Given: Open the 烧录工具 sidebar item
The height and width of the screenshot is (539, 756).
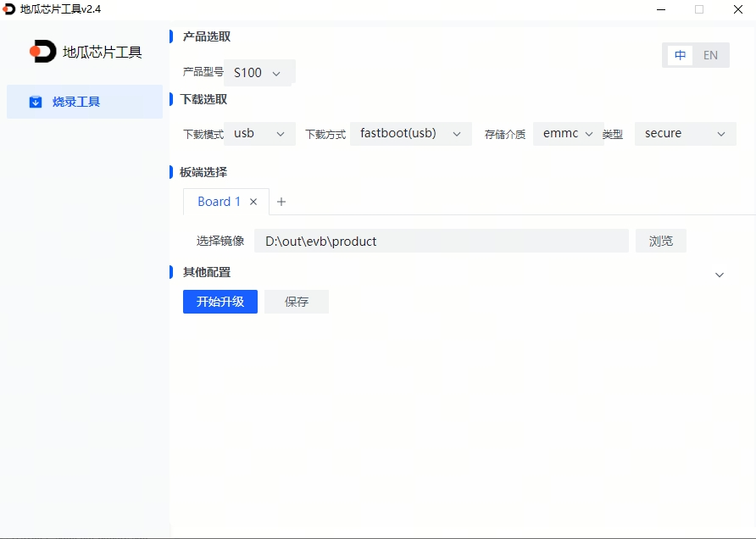Looking at the screenshot, I should (x=85, y=102).
